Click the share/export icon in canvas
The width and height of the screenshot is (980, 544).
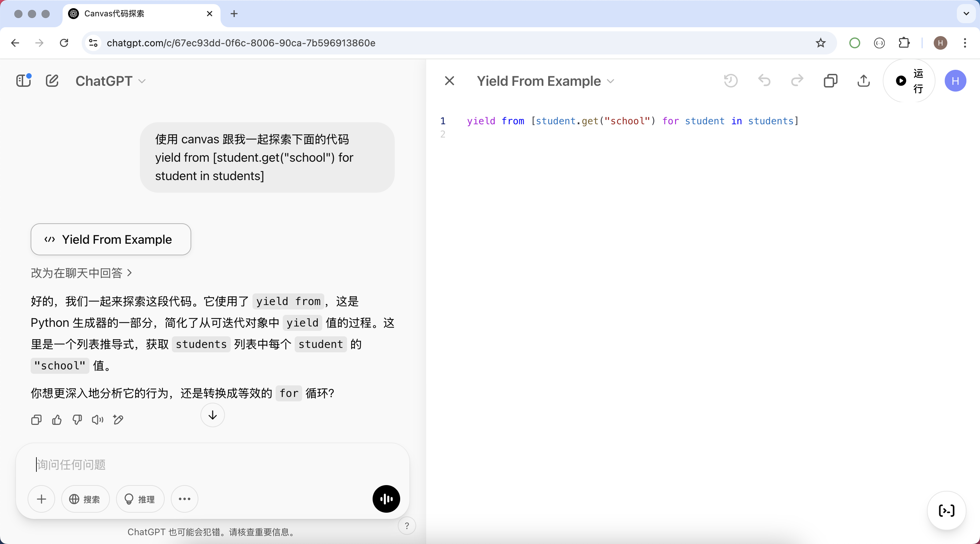point(864,81)
